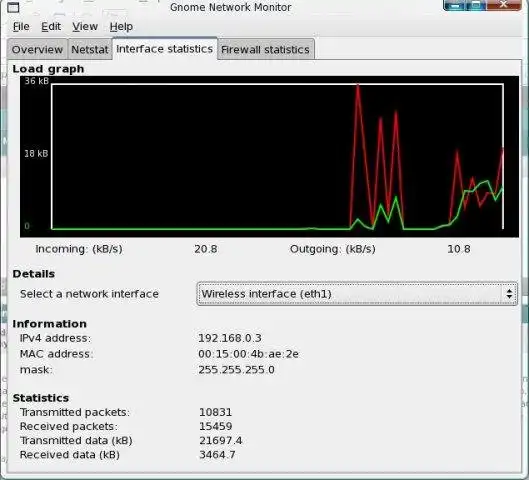Screen dimensions: 529x480
Task: Click the outgoing rate value 10.8
Action: 459,249
